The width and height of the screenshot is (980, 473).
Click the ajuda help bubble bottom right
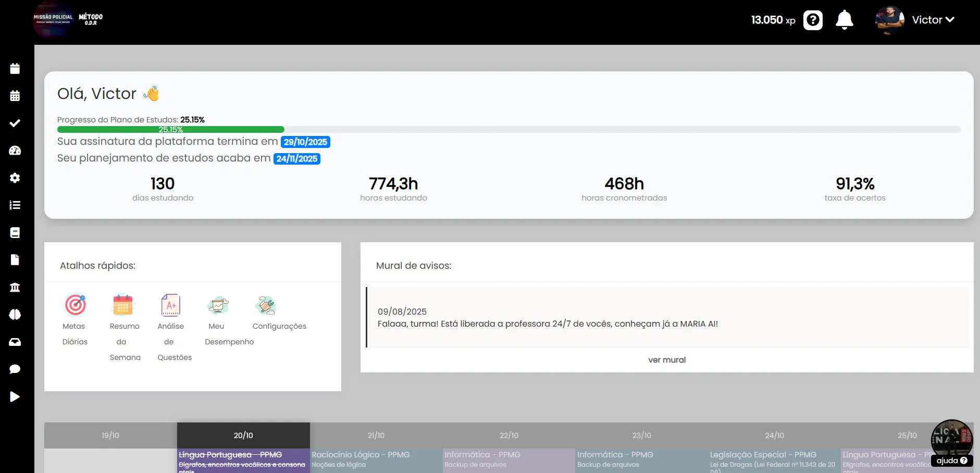tap(952, 460)
